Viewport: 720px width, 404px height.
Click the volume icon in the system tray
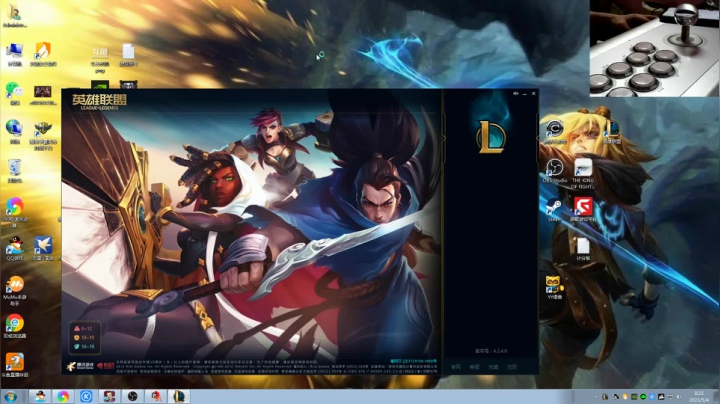(x=679, y=397)
